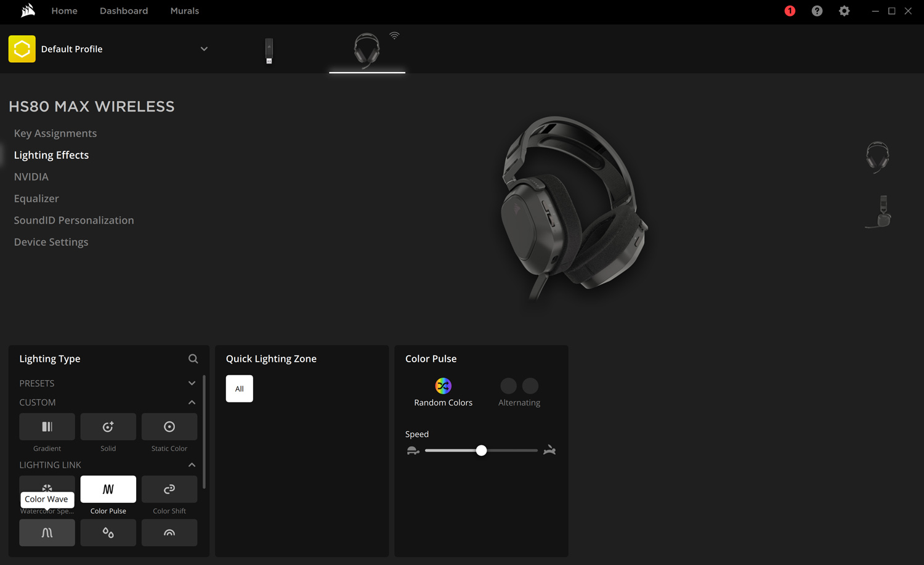Open SoundID Personalization section
Viewport: 924px width, 565px height.
[x=74, y=220]
